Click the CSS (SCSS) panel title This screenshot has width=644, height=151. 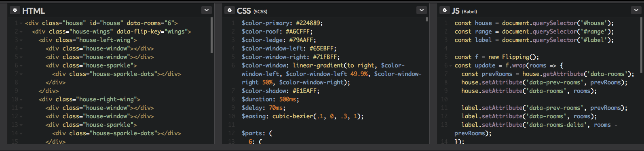pos(252,11)
